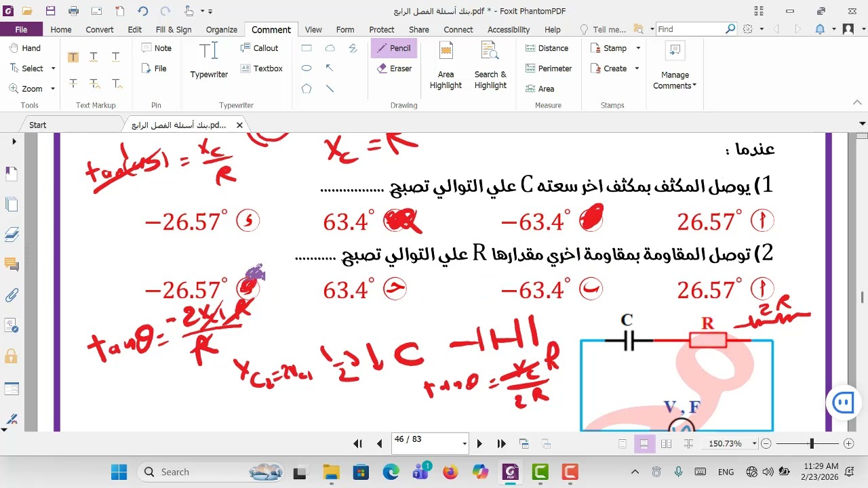Image resolution: width=868 pixels, height=488 pixels.
Task: Open the page number dropdown
Action: (465, 444)
